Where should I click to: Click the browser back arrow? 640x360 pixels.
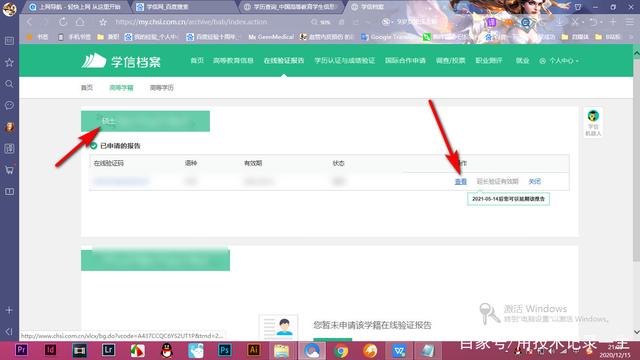pos(29,22)
